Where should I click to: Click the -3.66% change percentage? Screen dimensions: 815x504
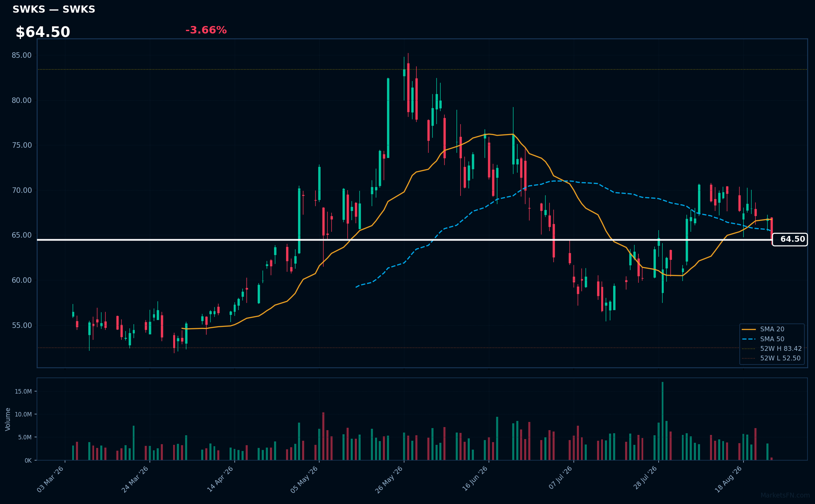pos(206,30)
